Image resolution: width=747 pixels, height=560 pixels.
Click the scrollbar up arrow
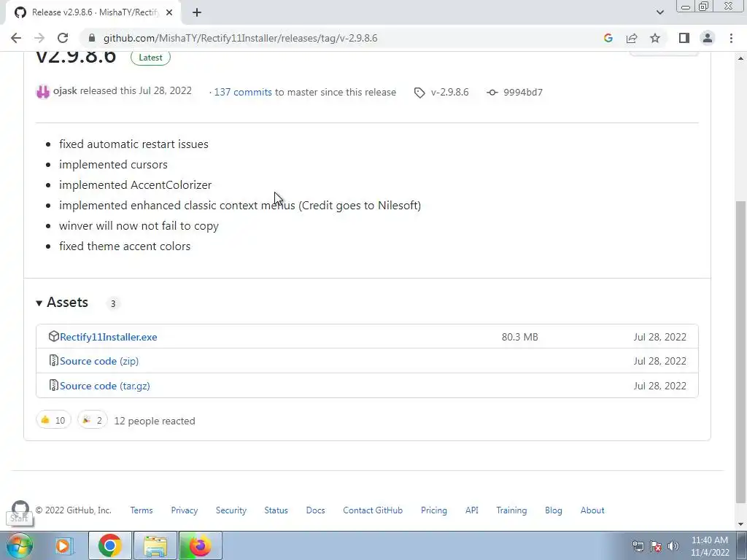click(x=741, y=58)
